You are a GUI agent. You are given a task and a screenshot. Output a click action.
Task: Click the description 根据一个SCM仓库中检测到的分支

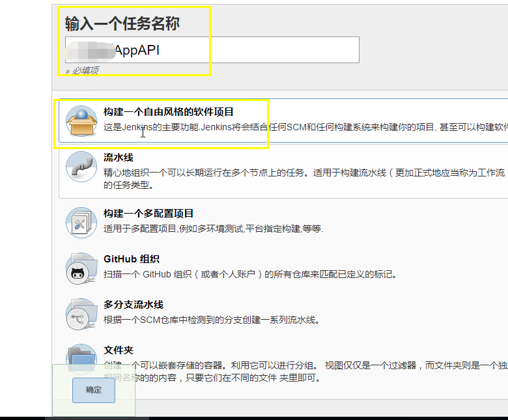pos(212,320)
